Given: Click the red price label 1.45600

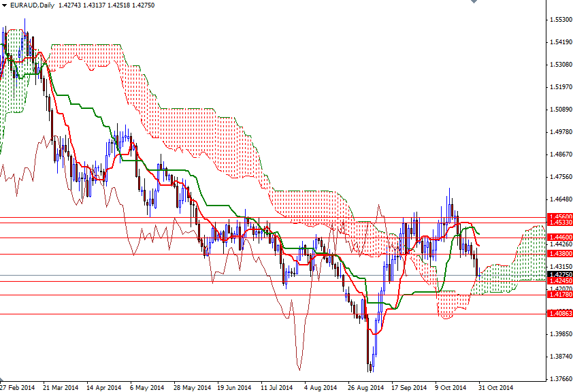Looking at the screenshot, I should (x=559, y=218).
